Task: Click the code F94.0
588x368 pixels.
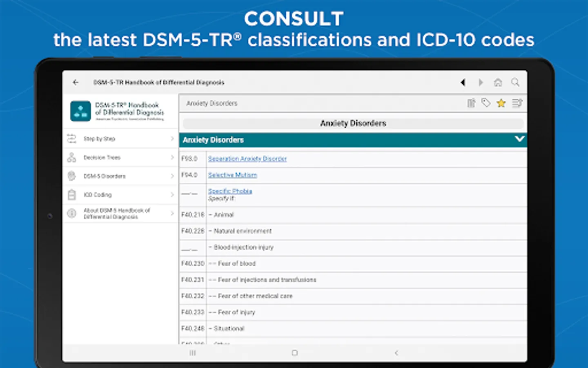Action: pos(189,175)
